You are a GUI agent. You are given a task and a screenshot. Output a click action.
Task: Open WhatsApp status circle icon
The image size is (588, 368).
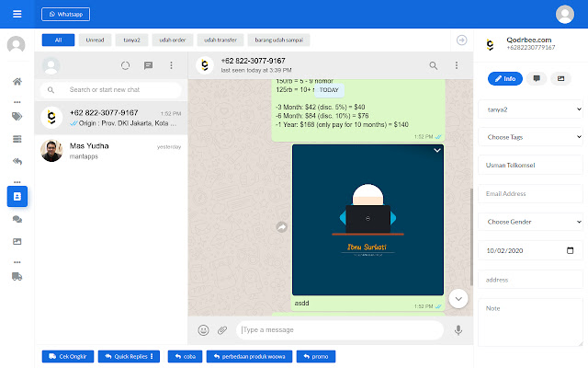coord(125,65)
